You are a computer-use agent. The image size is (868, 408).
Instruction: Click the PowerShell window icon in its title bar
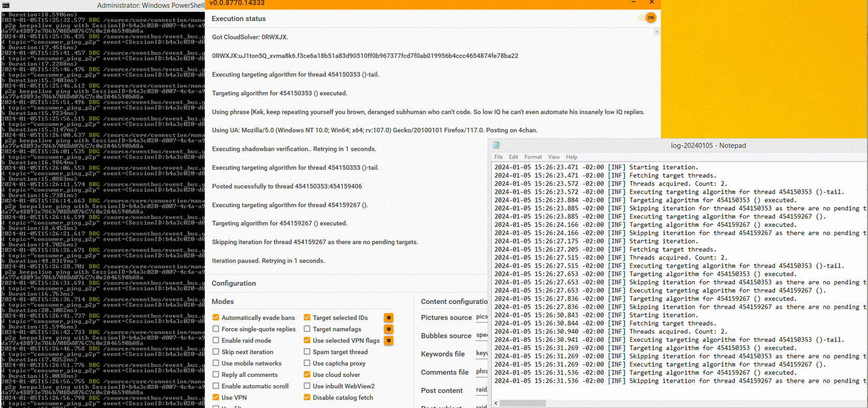pyautogui.click(x=6, y=5)
